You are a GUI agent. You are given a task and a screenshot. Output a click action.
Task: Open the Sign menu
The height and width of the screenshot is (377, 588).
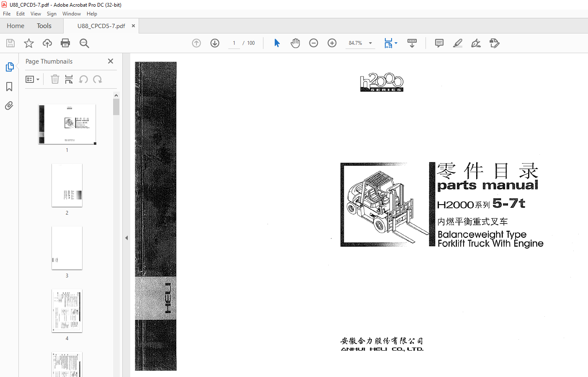click(x=52, y=14)
